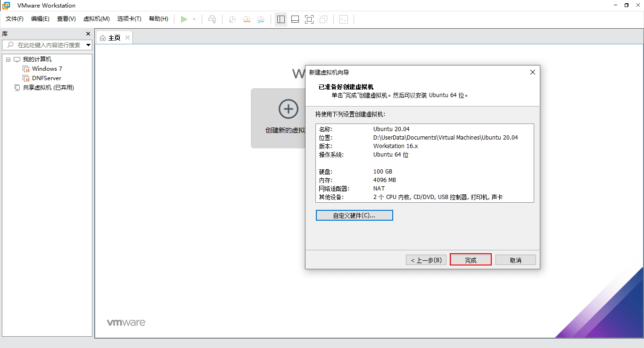The image size is (644, 348).
Task: Close the 主页 tab with its X
Action: click(127, 38)
